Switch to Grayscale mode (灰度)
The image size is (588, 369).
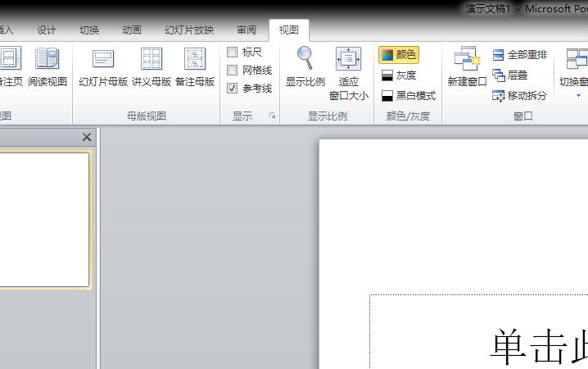[399, 75]
